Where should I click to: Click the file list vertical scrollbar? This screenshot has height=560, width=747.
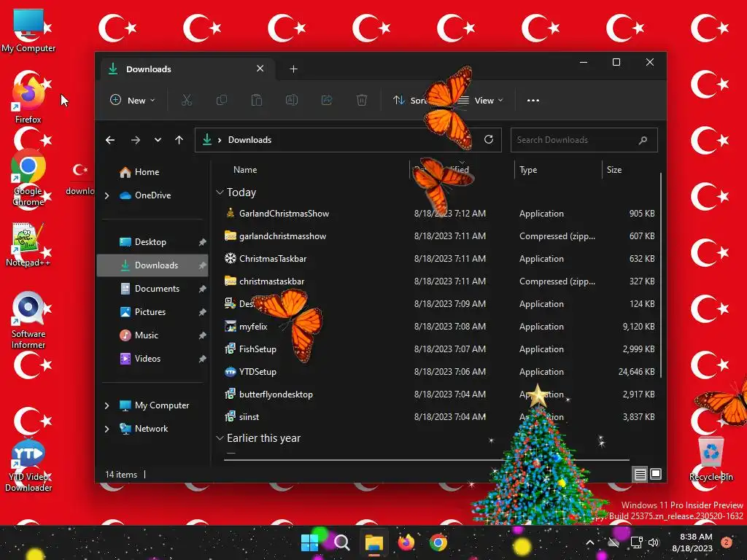pyautogui.click(x=660, y=275)
